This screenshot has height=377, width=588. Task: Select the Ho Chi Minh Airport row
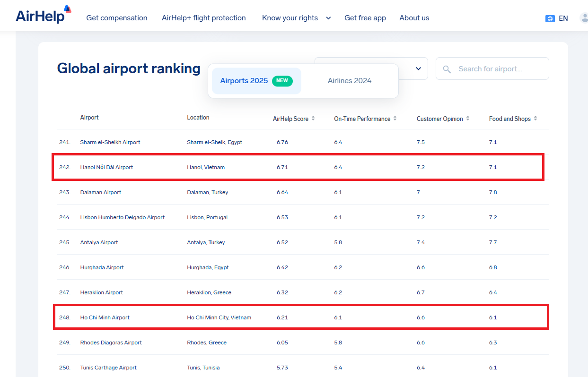click(105, 317)
